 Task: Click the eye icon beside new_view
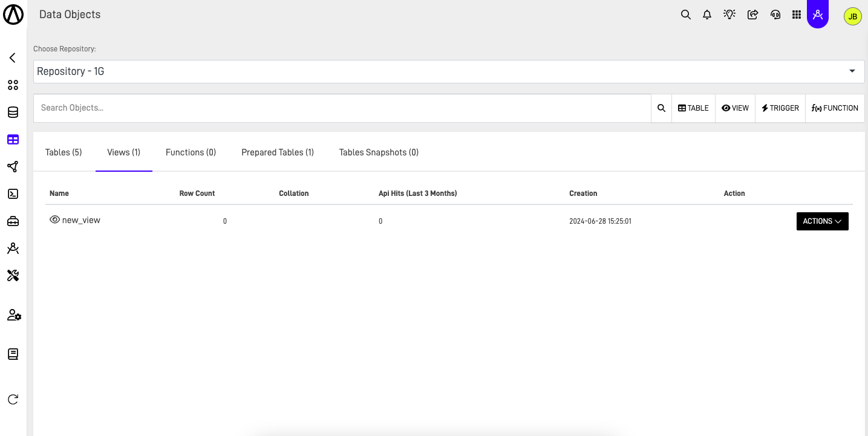tap(54, 220)
